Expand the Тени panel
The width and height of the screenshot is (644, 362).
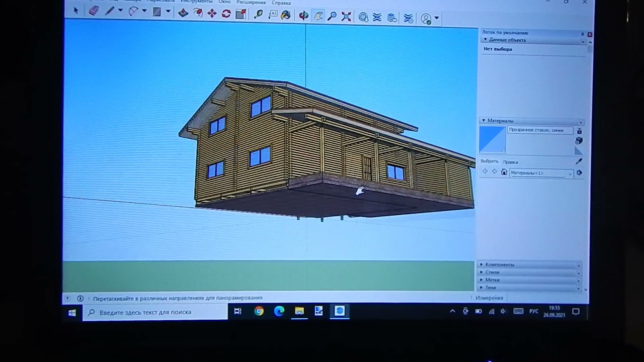[529, 287]
